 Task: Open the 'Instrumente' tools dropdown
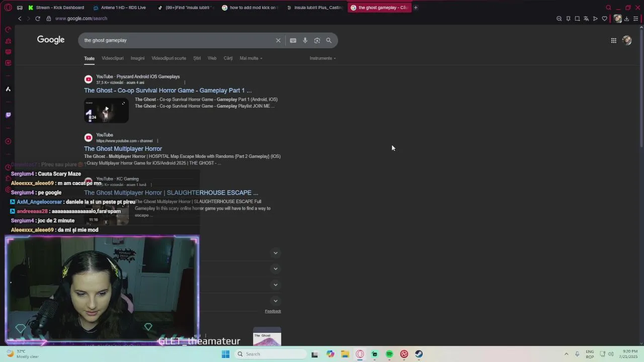coord(323,58)
